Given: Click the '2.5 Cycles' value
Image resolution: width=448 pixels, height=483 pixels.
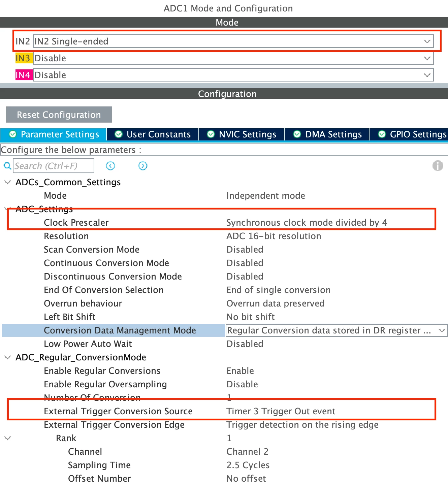Looking at the screenshot, I should [x=248, y=465].
